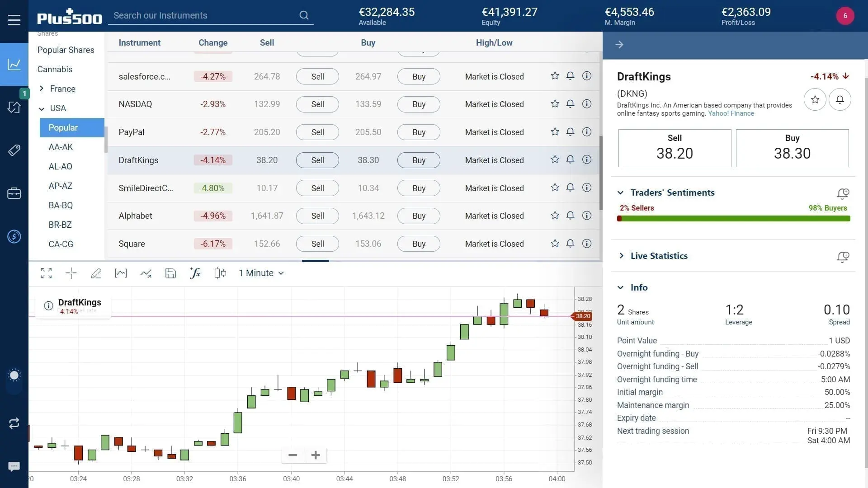Set price alert bell for NASDAQ

pyautogui.click(x=570, y=104)
